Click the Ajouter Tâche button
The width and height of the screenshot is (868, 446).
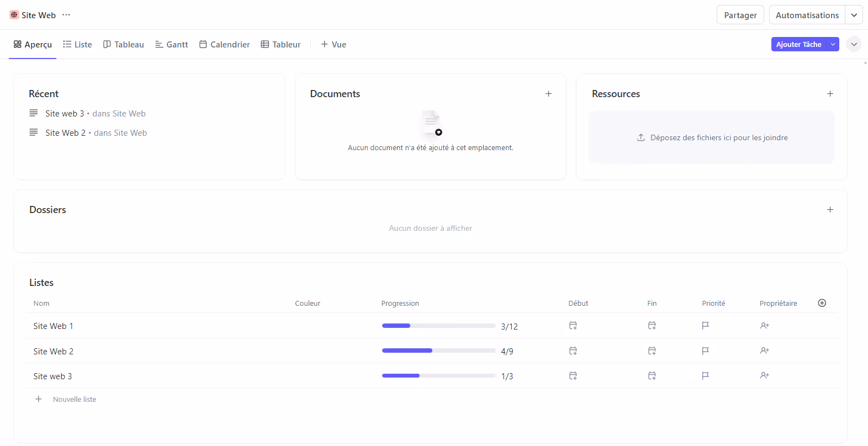point(798,44)
